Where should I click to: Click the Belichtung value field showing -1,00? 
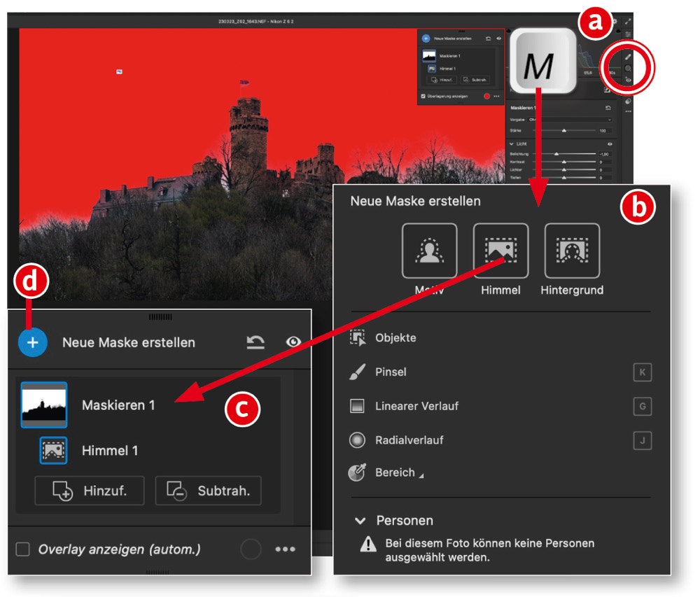(x=604, y=153)
